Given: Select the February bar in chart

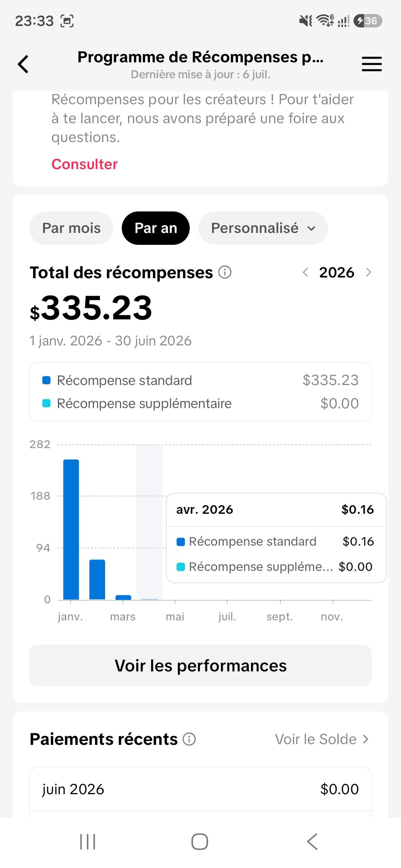Looking at the screenshot, I should coord(97,579).
